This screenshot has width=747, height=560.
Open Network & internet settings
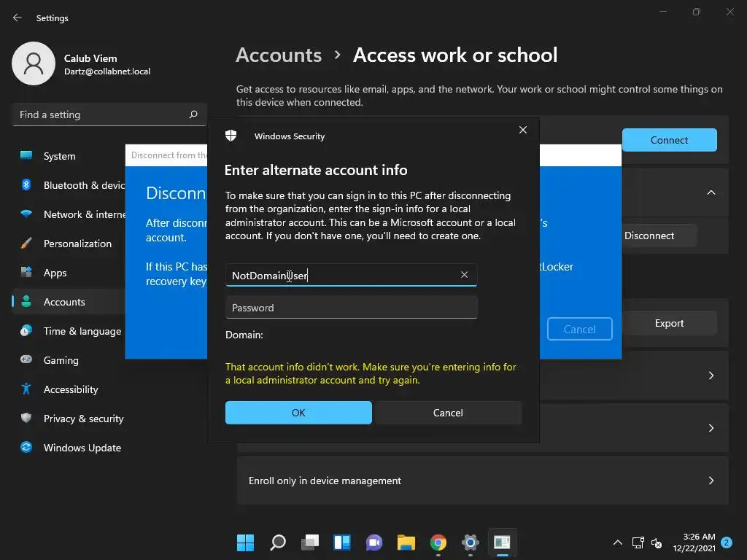(85, 214)
